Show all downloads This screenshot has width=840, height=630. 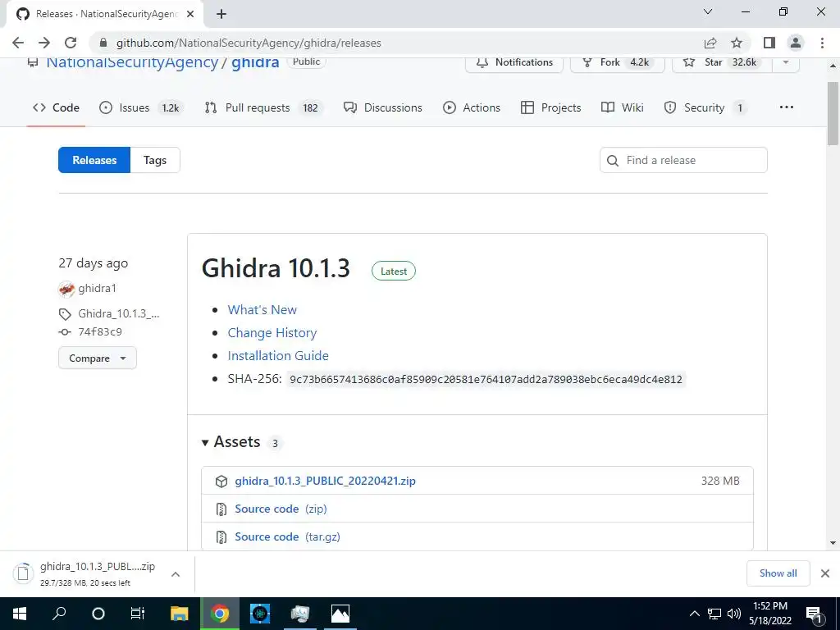coord(778,573)
